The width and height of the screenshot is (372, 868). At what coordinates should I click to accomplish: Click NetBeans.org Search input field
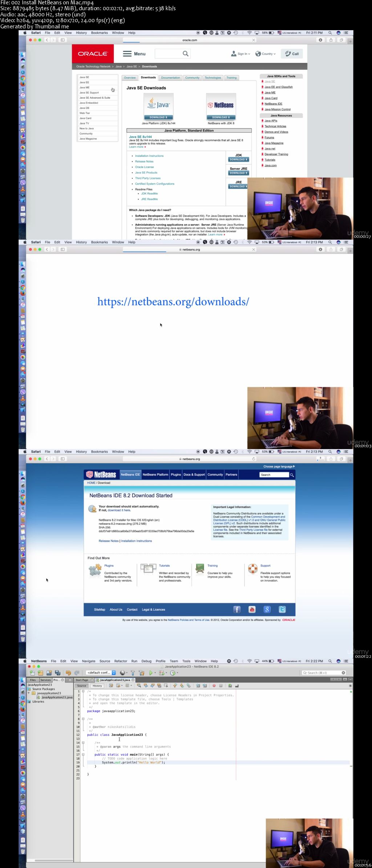tap(274, 475)
